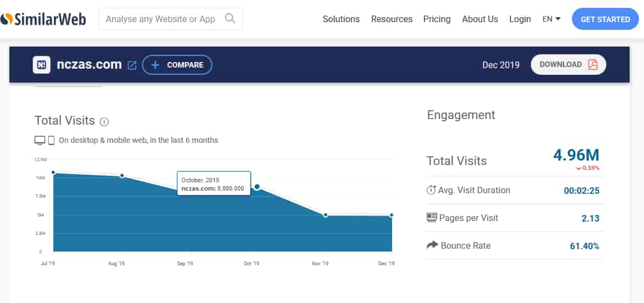Select the Nov '19 chart data point
This screenshot has width=644, height=303.
pos(325,215)
